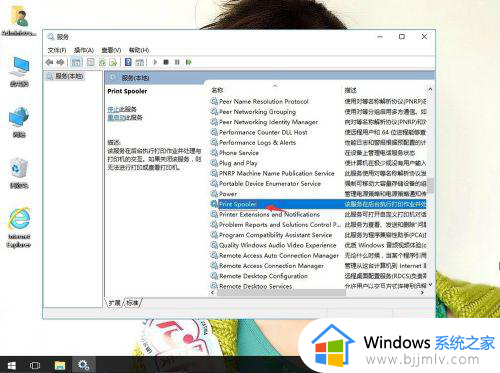Open the Recycle Bin desktop icon
Screen dimensions: 500x373
tap(19, 173)
